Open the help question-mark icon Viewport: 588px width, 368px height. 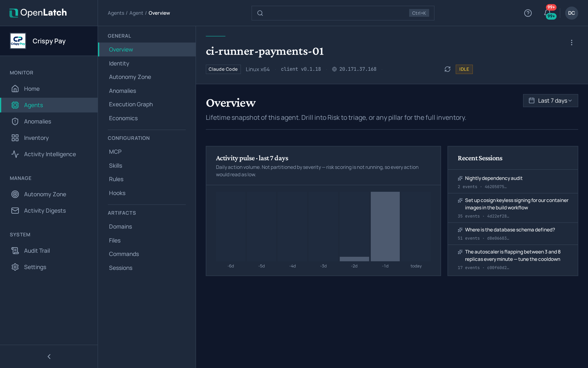coord(528,13)
